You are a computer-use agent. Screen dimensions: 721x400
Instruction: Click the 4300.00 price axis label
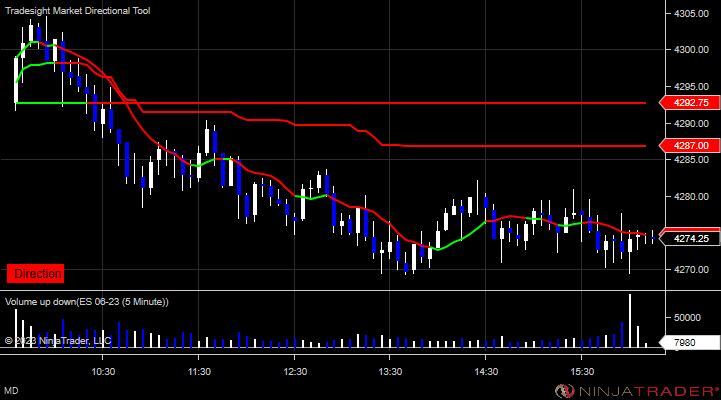691,50
